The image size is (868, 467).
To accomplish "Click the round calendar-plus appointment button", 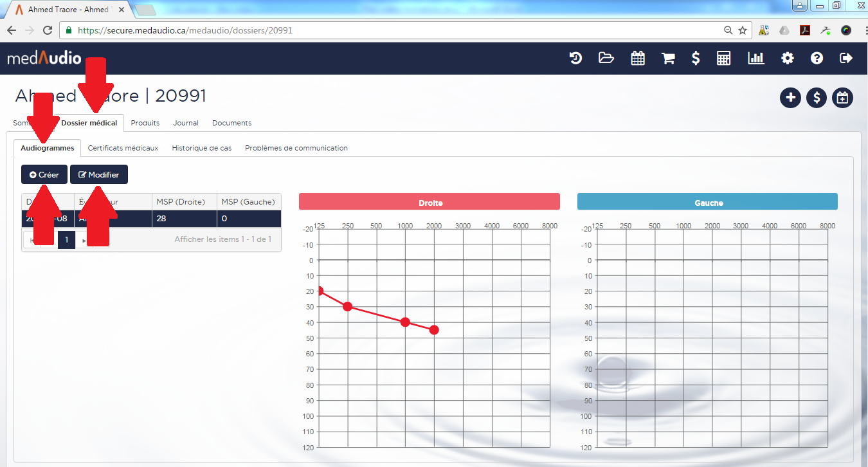I will 842,98.
